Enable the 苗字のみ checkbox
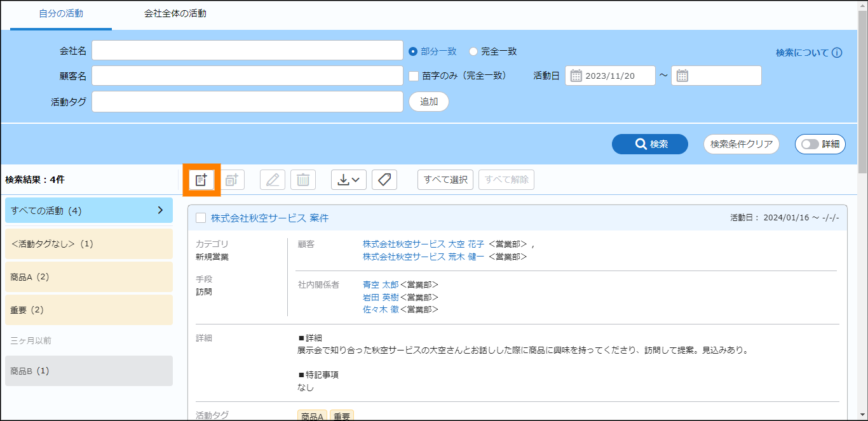Image resolution: width=868 pixels, height=421 pixels. (x=414, y=76)
